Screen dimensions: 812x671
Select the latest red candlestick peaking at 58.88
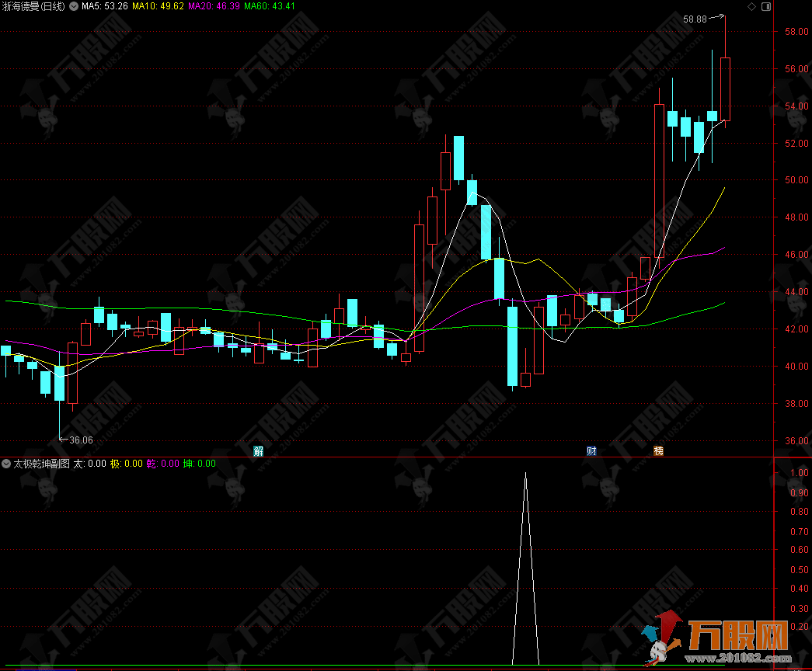(x=725, y=89)
